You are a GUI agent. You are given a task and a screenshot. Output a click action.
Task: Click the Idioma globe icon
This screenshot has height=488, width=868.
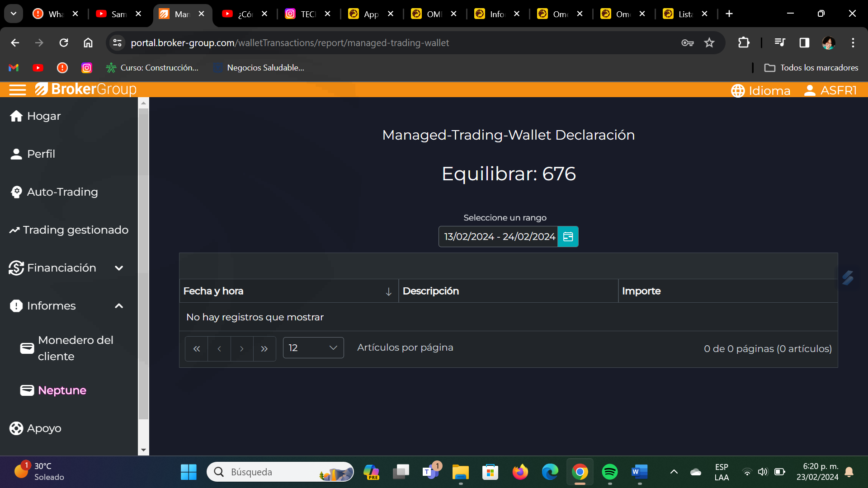(x=738, y=90)
